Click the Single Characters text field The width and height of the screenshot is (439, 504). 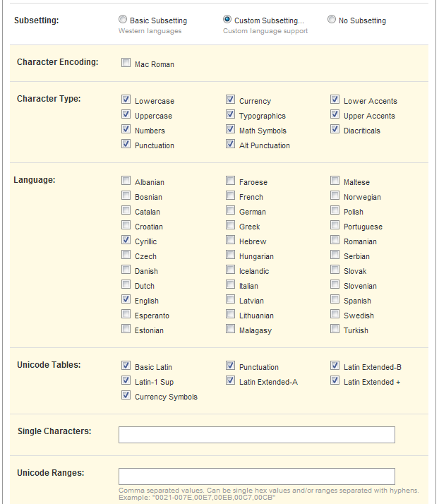tap(256, 435)
